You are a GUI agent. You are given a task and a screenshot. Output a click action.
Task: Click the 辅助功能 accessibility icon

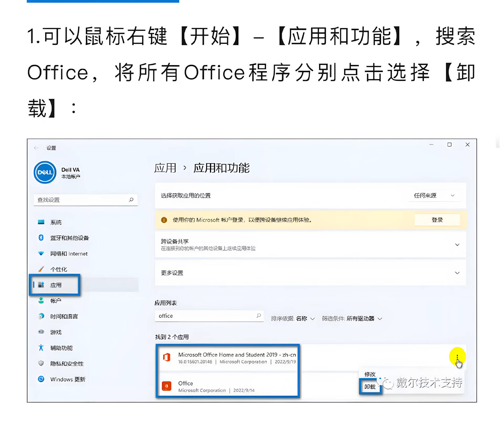(x=41, y=348)
